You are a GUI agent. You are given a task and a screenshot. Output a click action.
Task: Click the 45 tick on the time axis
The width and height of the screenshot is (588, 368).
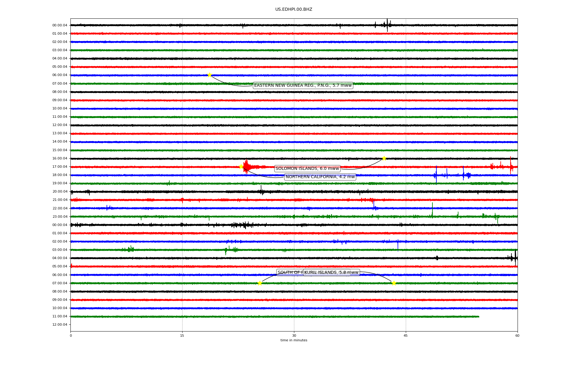tap(406, 335)
